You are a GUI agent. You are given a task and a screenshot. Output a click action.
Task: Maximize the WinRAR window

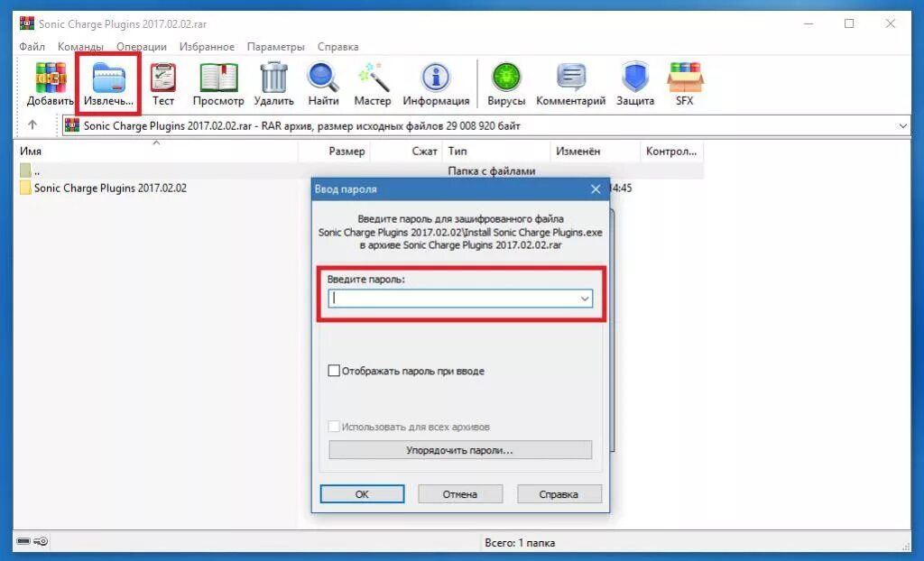tap(849, 23)
